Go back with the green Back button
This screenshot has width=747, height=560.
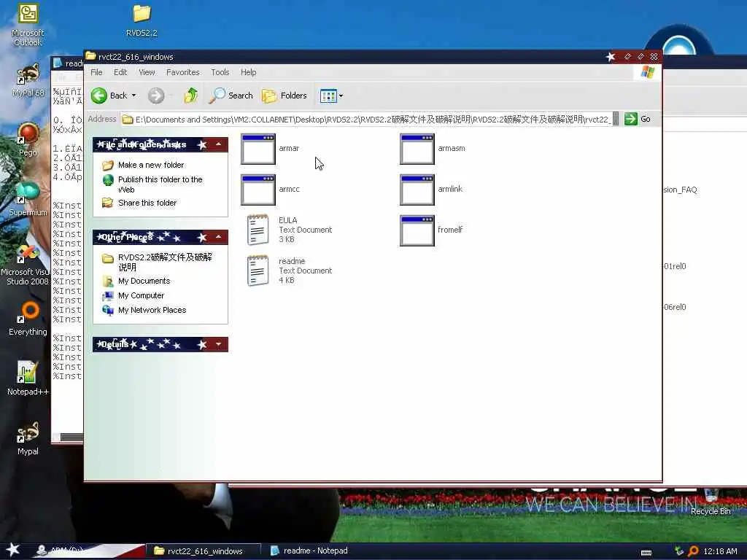109,96
